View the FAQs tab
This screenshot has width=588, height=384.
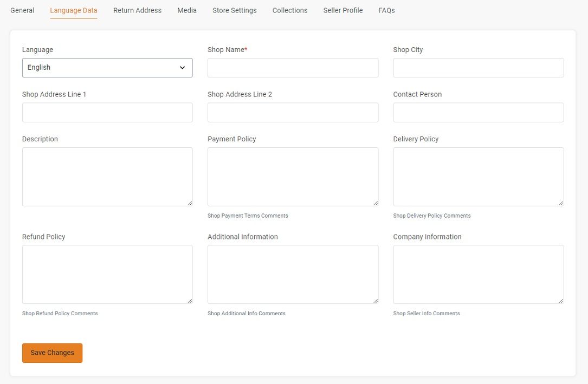point(386,10)
